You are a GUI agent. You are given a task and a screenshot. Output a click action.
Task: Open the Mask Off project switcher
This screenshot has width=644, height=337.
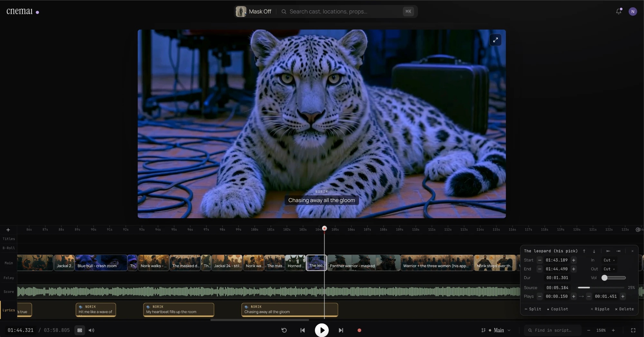pyautogui.click(x=254, y=12)
